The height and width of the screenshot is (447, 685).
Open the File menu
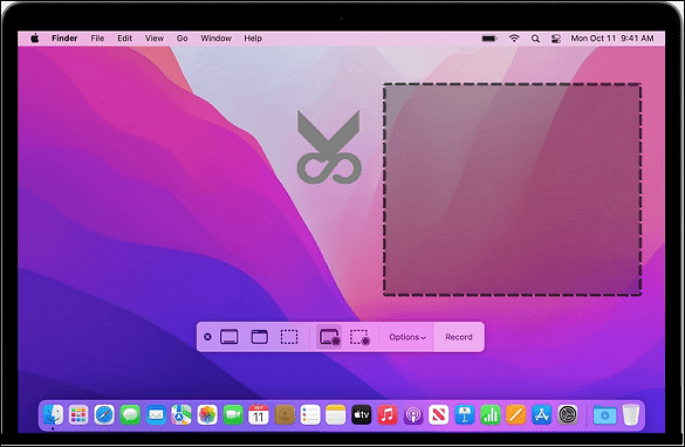97,38
